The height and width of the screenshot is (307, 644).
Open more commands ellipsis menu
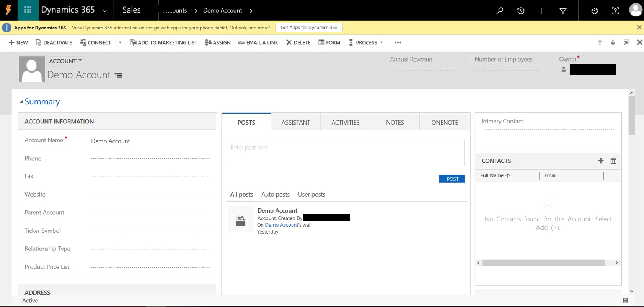(398, 42)
